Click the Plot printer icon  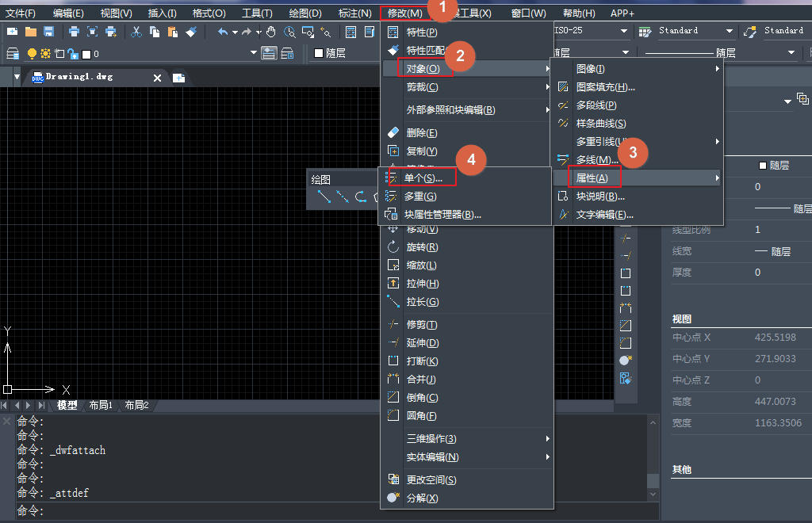tap(73, 32)
